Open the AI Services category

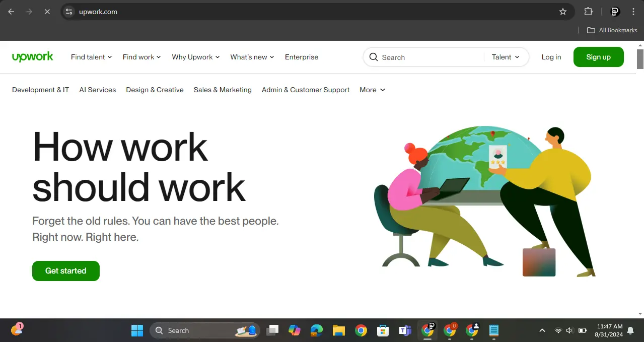click(x=98, y=90)
